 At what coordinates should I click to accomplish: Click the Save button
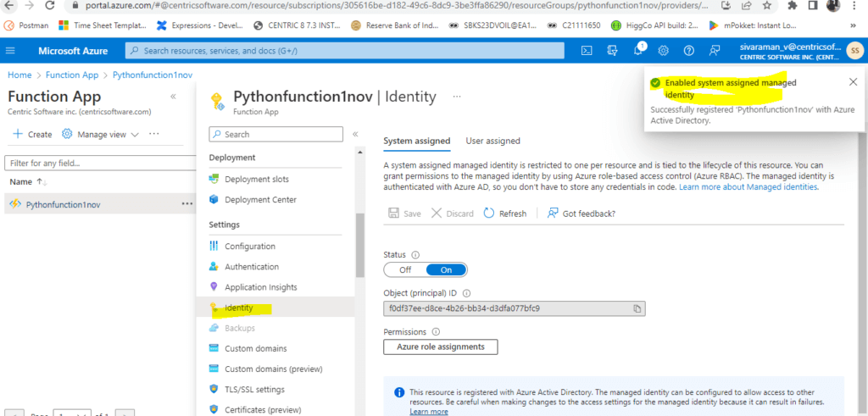pos(404,214)
